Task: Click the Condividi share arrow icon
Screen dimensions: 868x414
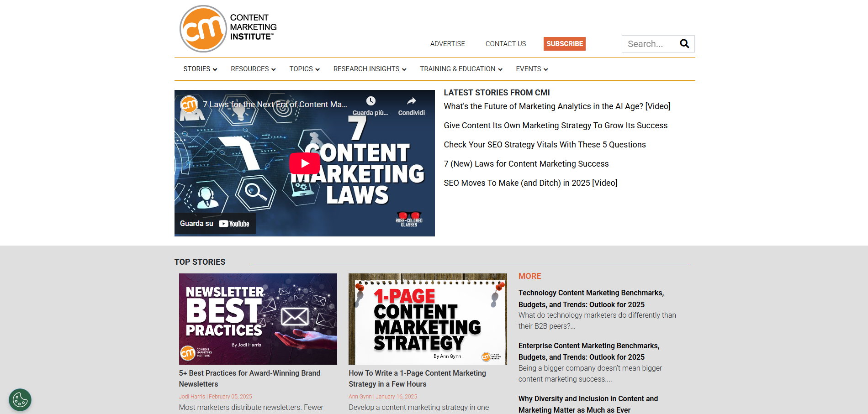Action: coord(412,101)
